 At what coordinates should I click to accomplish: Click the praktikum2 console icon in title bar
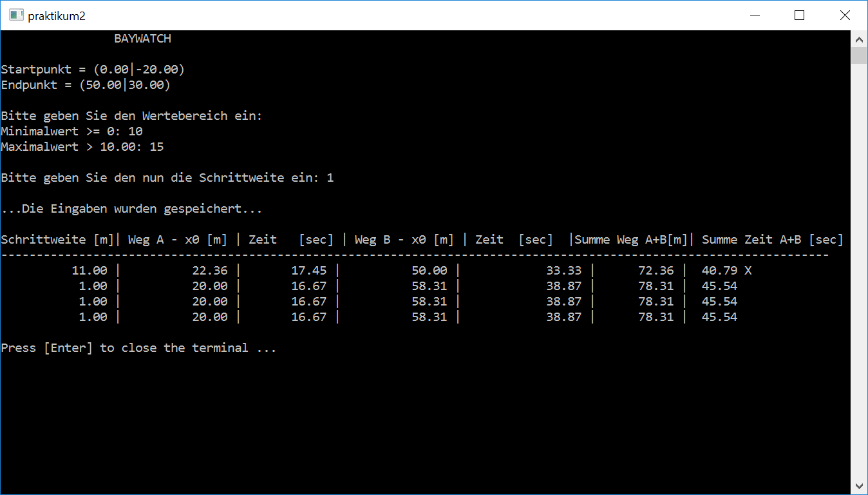point(16,15)
